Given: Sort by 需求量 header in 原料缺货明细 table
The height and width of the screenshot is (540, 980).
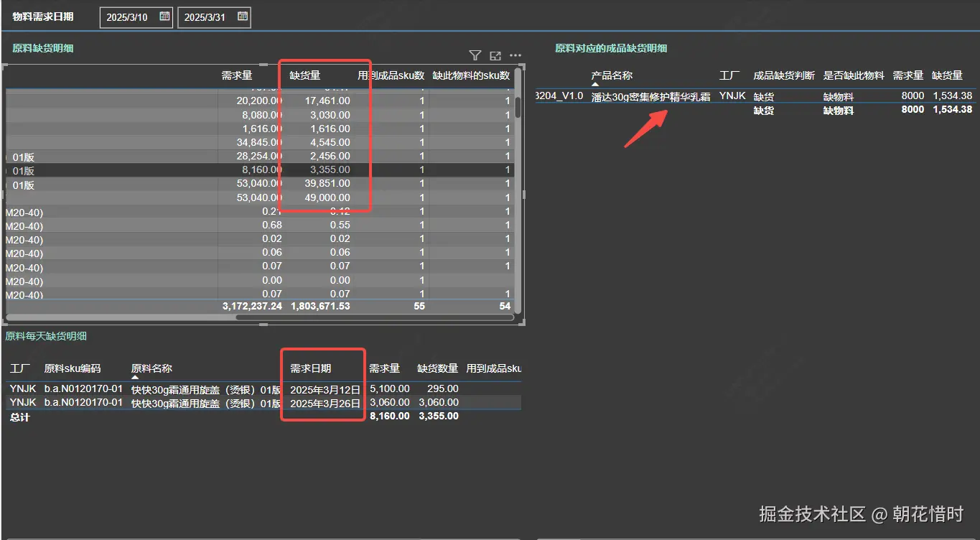Looking at the screenshot, I should (237, 75).
